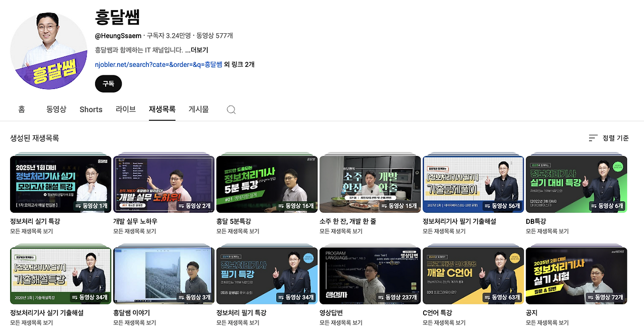View full playlist under 소주 한 잔, 개발 한 줄
This screenshot has width=644, height=336.
(341, 231)
